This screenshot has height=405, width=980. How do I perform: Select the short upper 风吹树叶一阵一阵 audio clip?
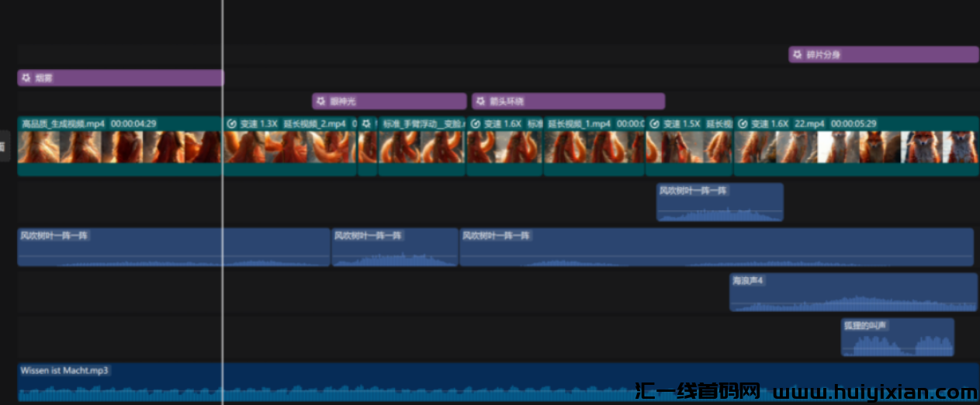(x=719, y=202)
